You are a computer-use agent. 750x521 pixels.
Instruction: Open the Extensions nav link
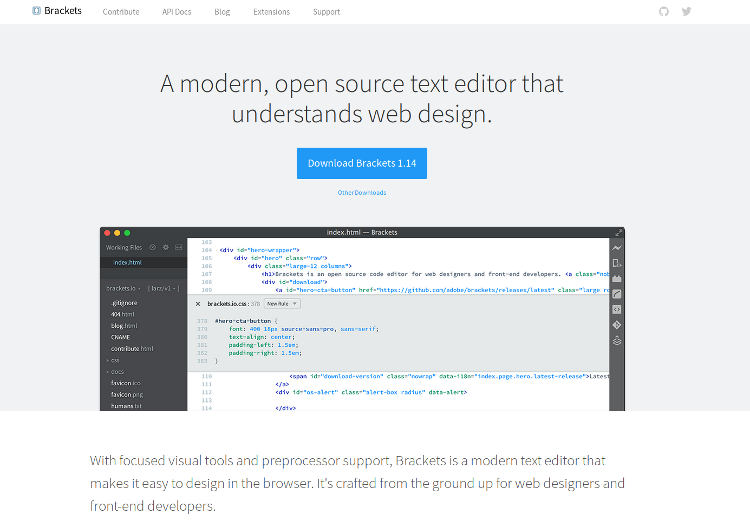[272, 12]
